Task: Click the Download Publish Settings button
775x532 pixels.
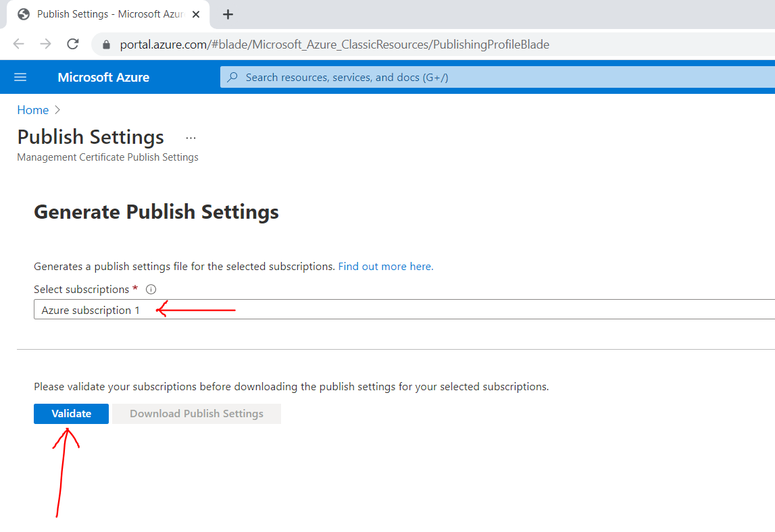Action: pos(197,413)
